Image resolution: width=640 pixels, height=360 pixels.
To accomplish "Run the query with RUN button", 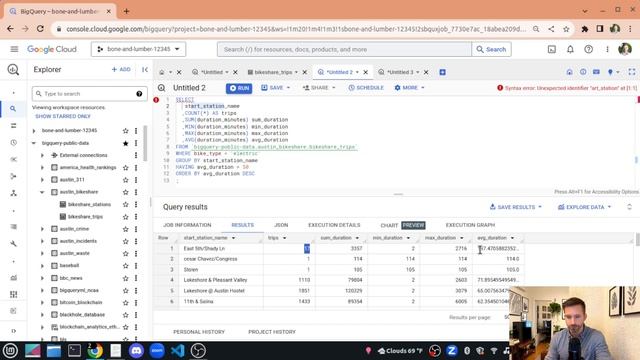I will point(239,88).
